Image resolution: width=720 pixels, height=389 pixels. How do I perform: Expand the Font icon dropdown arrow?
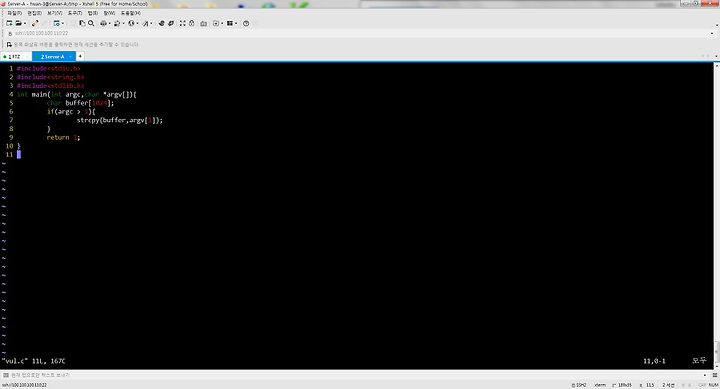(151, 23)
